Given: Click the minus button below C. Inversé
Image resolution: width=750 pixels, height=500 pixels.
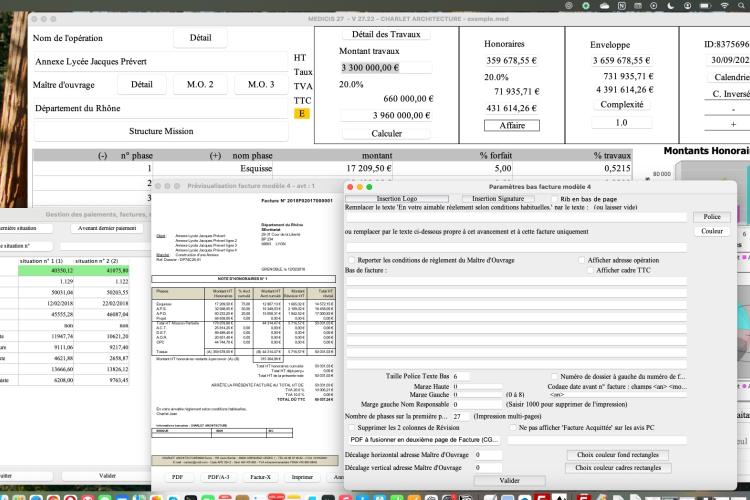Looking at the screenshot, I should [733, 110].
